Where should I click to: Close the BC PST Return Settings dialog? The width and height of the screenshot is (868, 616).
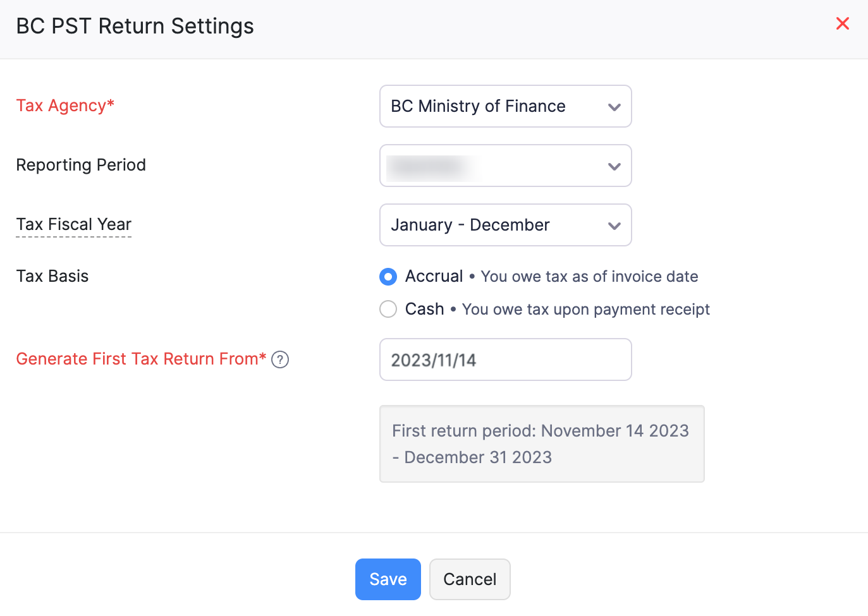(x=842, y=24)
